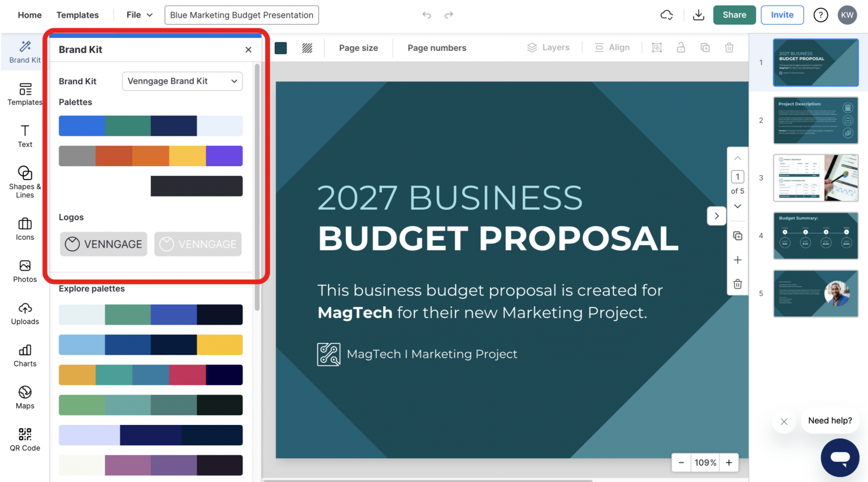Open the background pattern picker in the toolbar

[x=307, y=47]
